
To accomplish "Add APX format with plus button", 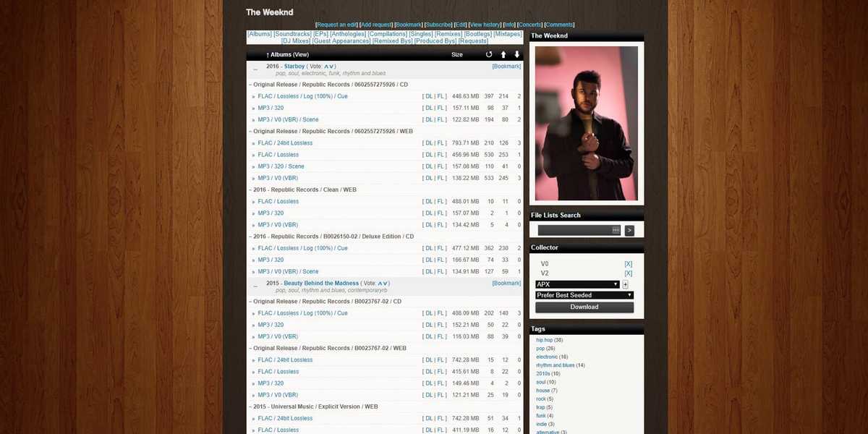I will (625, 284).
